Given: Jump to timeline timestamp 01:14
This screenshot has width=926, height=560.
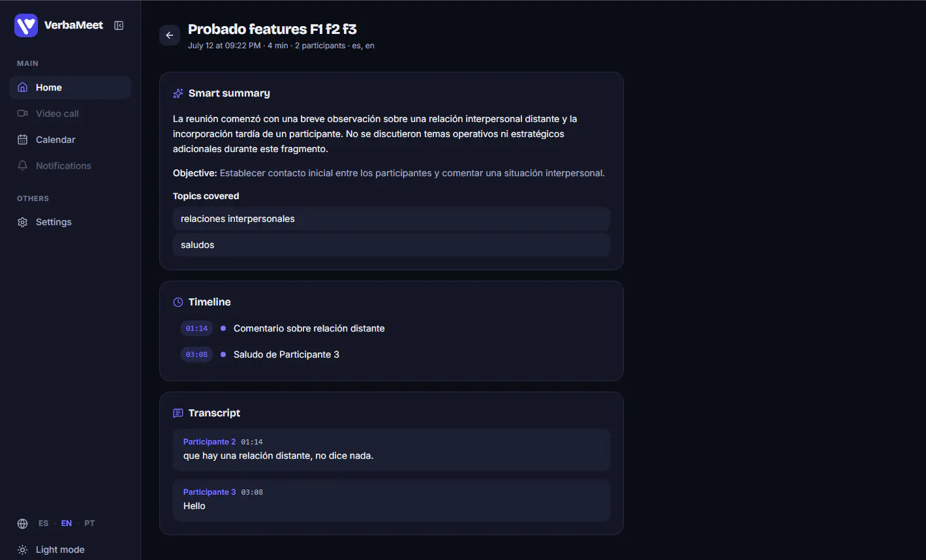Looking at the screenshot, I should click(196, 328).
